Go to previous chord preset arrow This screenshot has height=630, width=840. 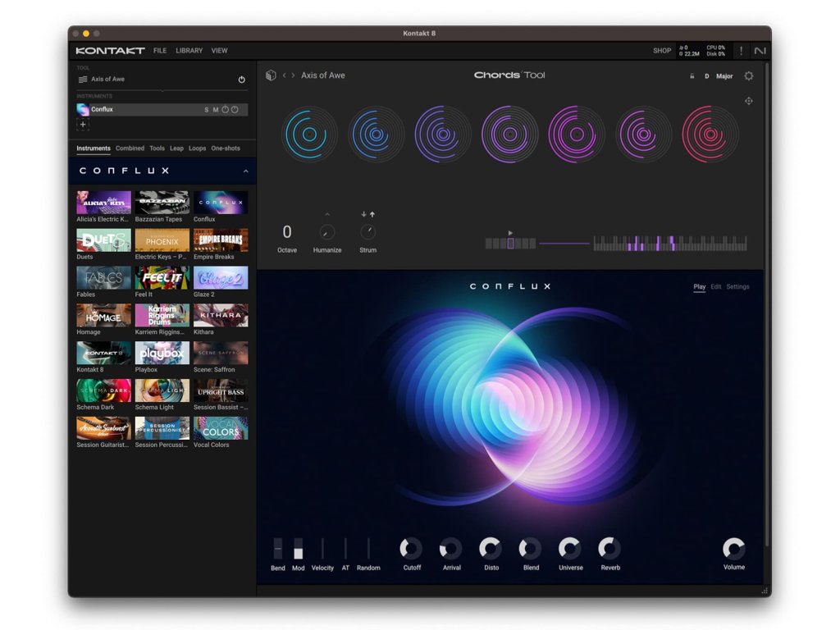(285, 75)
